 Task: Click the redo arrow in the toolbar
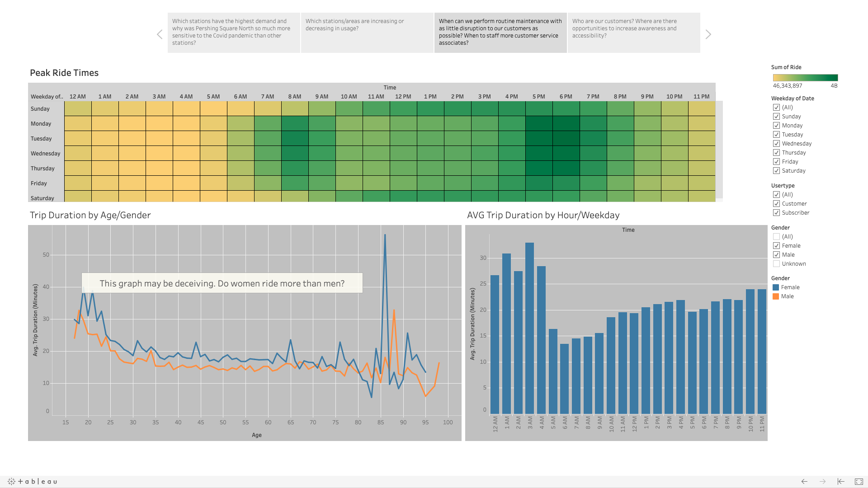822,482
